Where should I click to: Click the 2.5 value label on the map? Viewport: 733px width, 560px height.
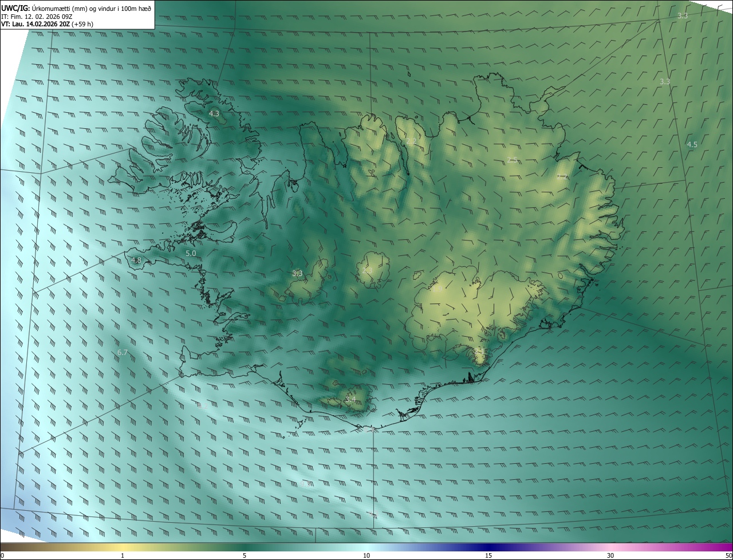point(512,160)
